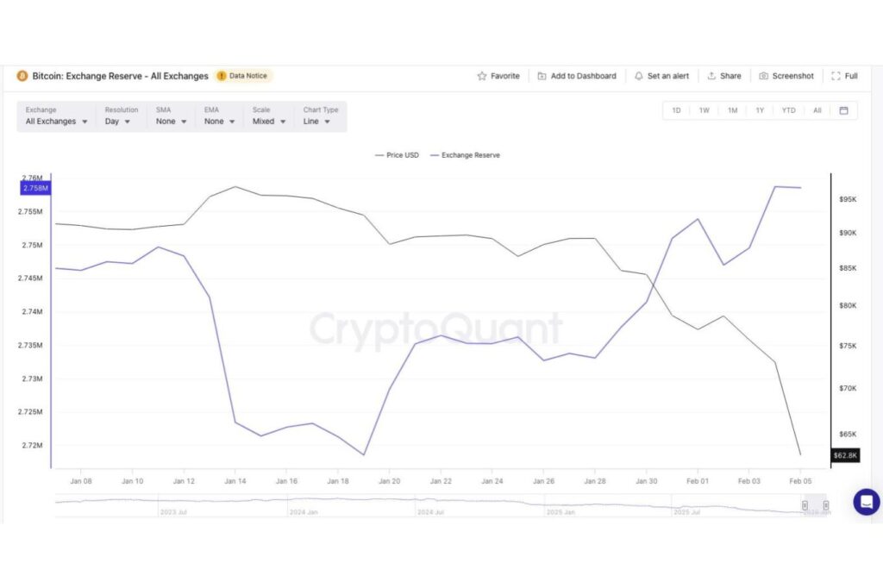
Task: Click the Set an alert bell icon
Action: [x=639, y=76]
